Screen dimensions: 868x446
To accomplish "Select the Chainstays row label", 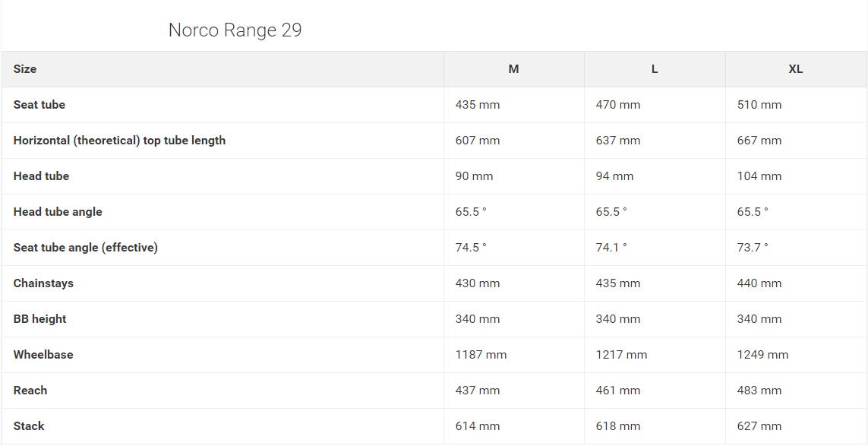I will (x=43, y=283).
